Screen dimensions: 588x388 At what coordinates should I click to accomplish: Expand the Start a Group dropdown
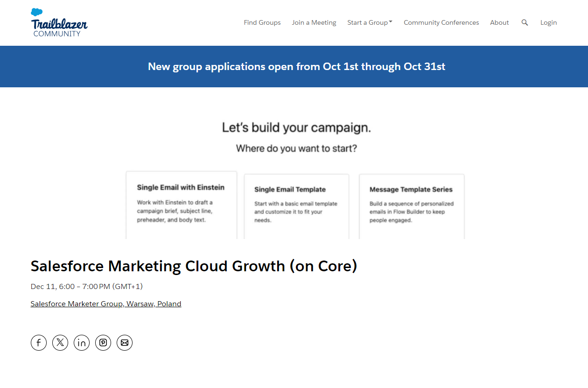pos(370,22)
